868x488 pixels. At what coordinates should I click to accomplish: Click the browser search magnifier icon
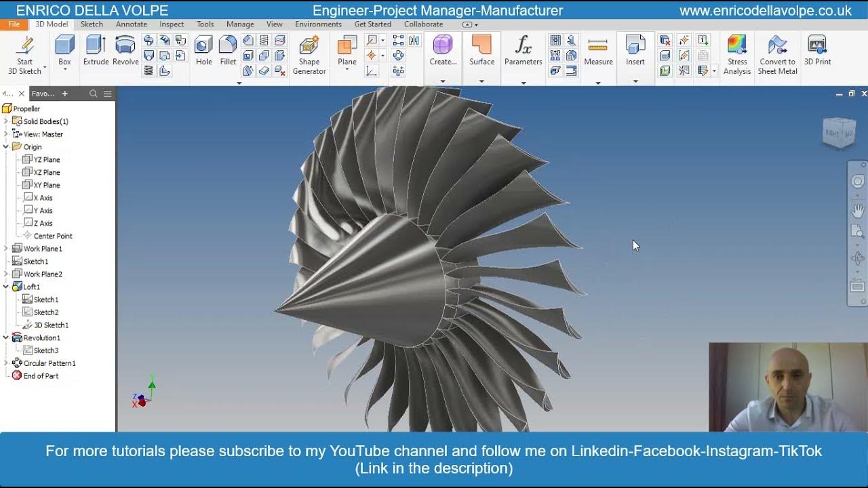94,94
